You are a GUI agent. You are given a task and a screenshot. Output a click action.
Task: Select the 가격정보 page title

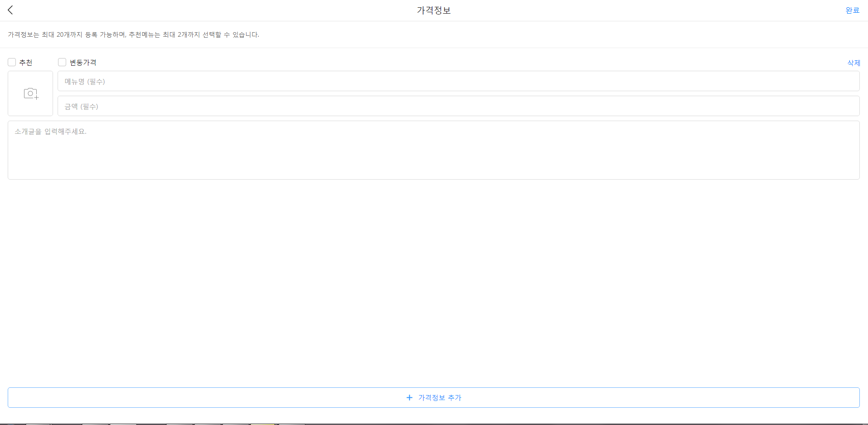coord(433,10)
